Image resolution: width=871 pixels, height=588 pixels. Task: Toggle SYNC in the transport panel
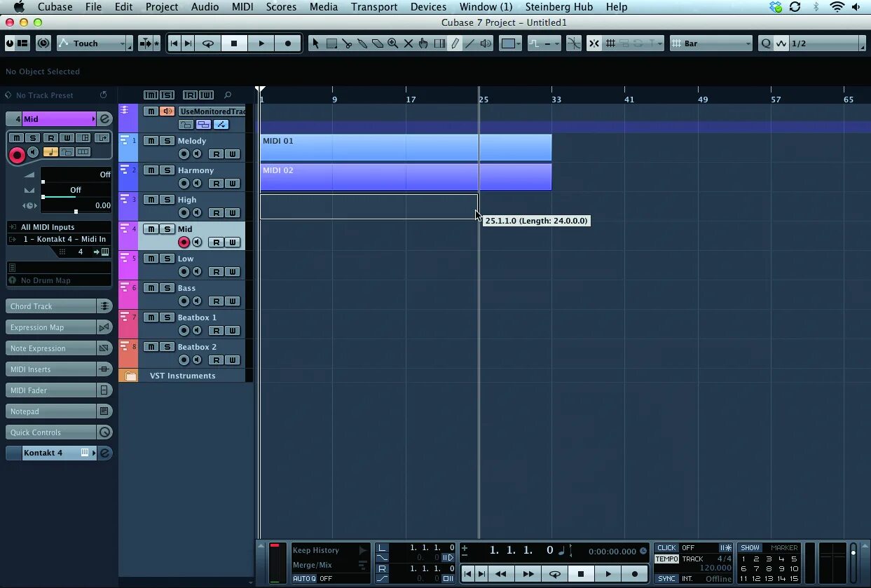point(666,579)
